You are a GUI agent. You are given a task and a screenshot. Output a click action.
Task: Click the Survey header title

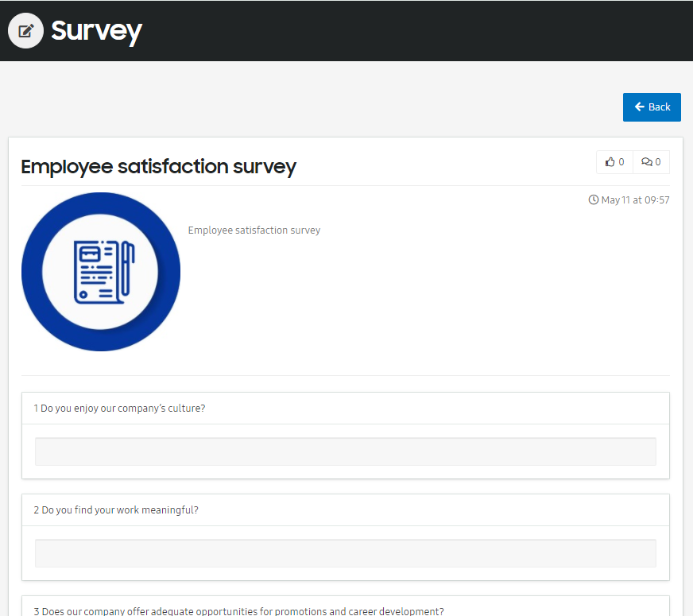coord(96,31)
